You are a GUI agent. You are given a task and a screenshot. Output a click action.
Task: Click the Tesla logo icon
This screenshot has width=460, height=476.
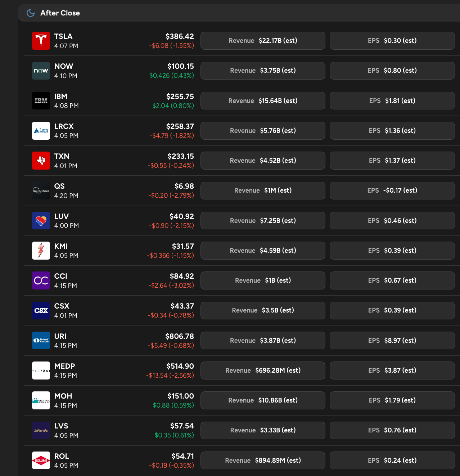[41, 41]
